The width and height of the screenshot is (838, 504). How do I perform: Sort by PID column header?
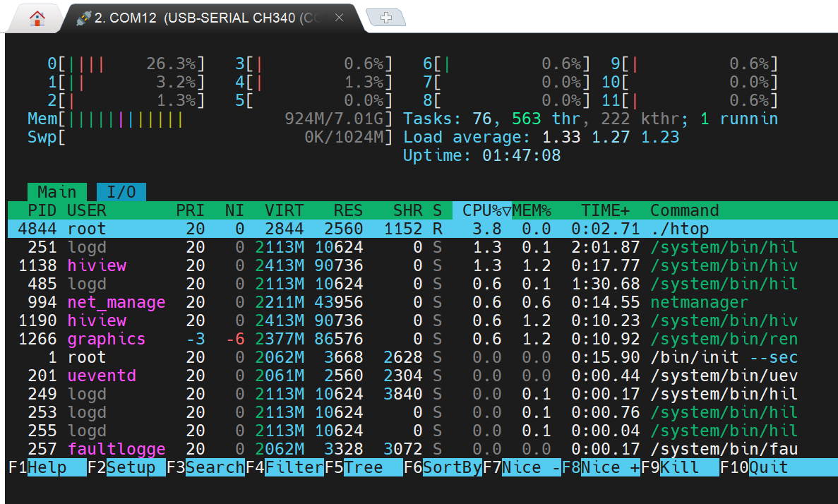(42, 210)
